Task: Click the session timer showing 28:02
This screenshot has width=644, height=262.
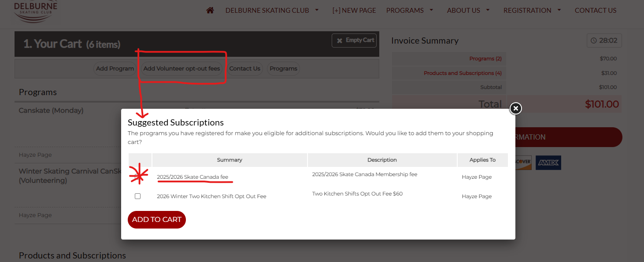Action: point(604,41)
